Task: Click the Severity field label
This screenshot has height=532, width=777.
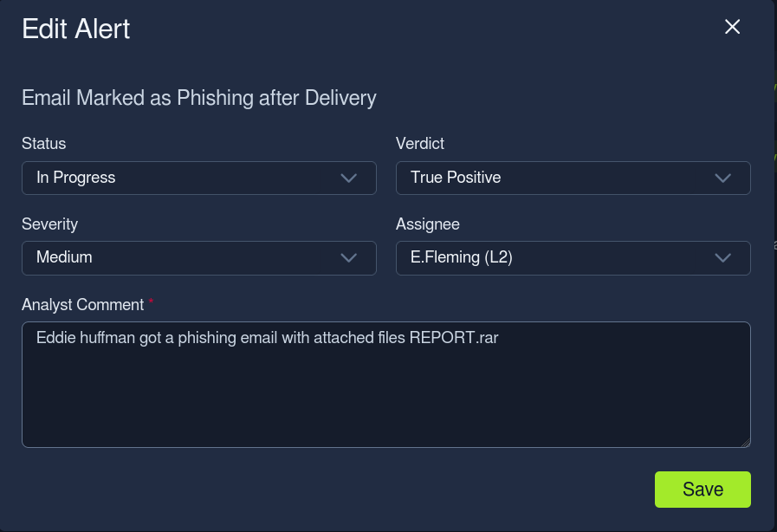Action: click(x=49, y=224)
